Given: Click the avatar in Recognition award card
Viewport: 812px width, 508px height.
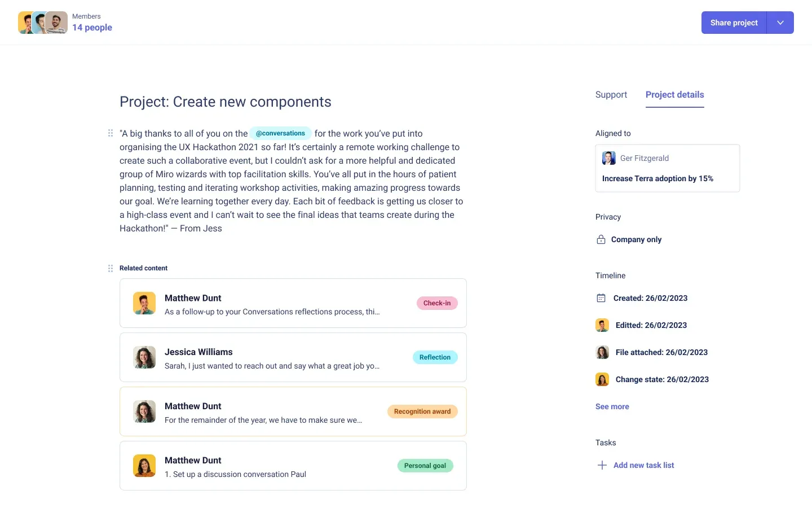Looking at the screenshot, I should [144, 411].
